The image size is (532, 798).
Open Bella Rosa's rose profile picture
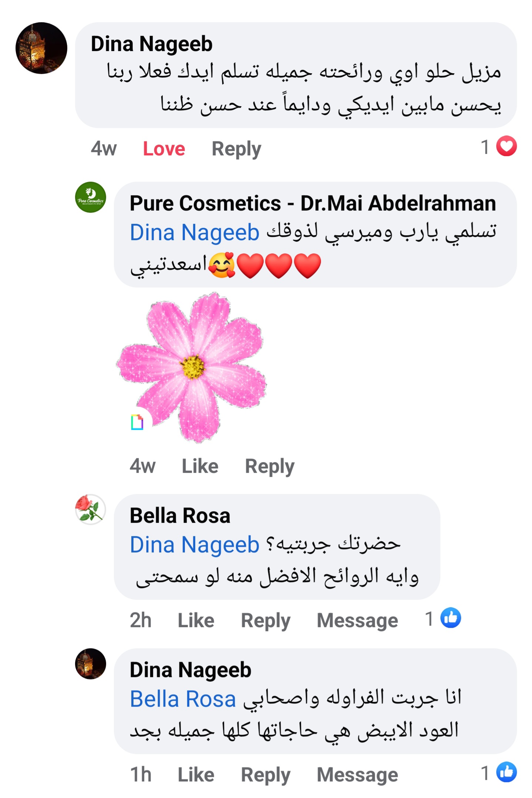[x=91, y=509]
